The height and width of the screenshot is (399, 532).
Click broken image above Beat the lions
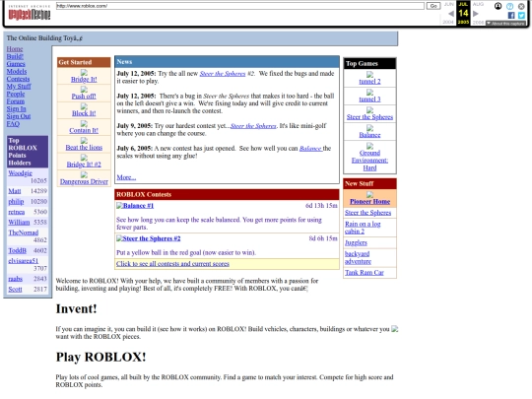click(x=84, y=141)
